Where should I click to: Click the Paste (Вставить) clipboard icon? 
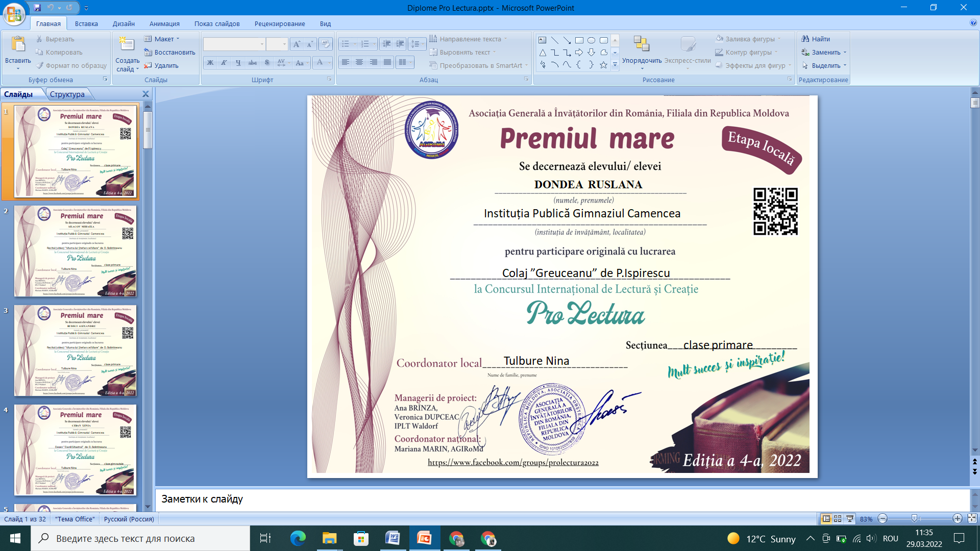18,45
